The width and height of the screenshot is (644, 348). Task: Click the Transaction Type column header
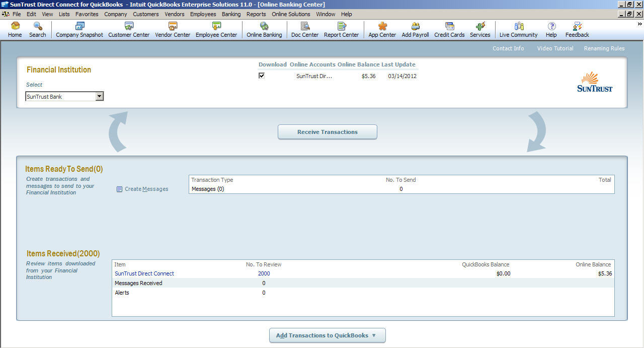[212, 180]
